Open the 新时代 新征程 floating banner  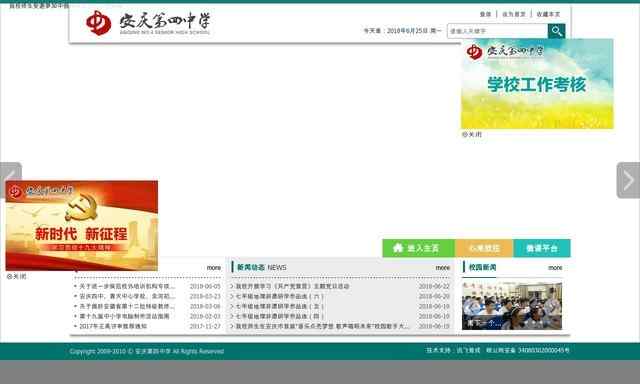pos(82,226)
